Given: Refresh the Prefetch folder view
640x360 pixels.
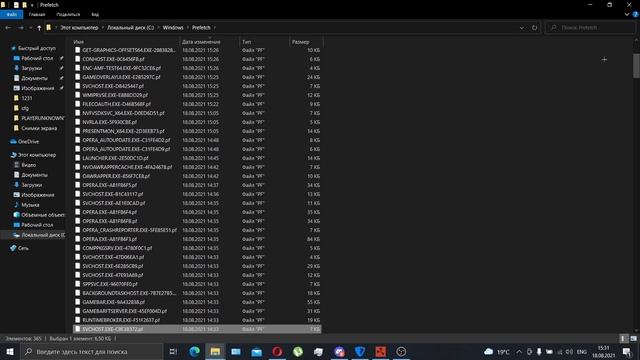Looking at the screenshot, I should tap(534, 28).
